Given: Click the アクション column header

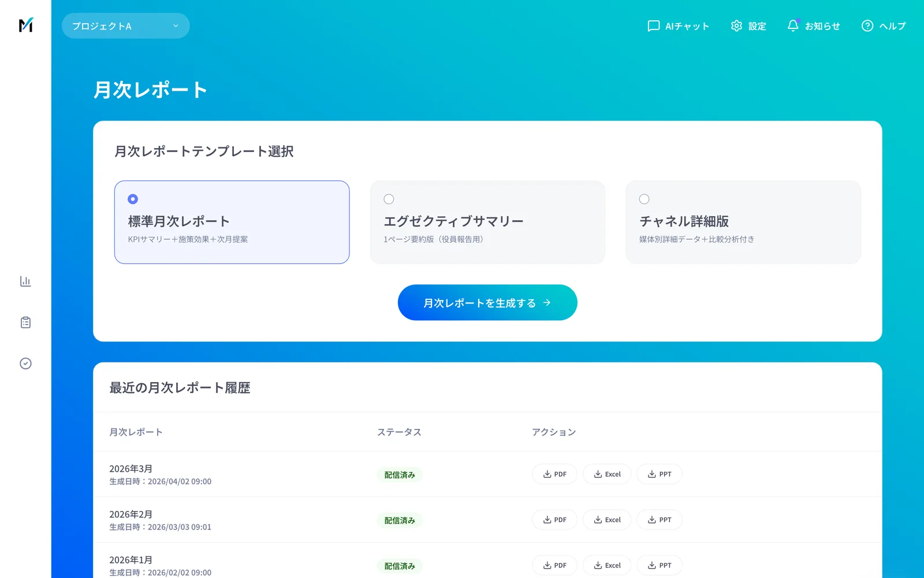Looking at the screenshot, I should pyautogui.click(x=554, y=432).
